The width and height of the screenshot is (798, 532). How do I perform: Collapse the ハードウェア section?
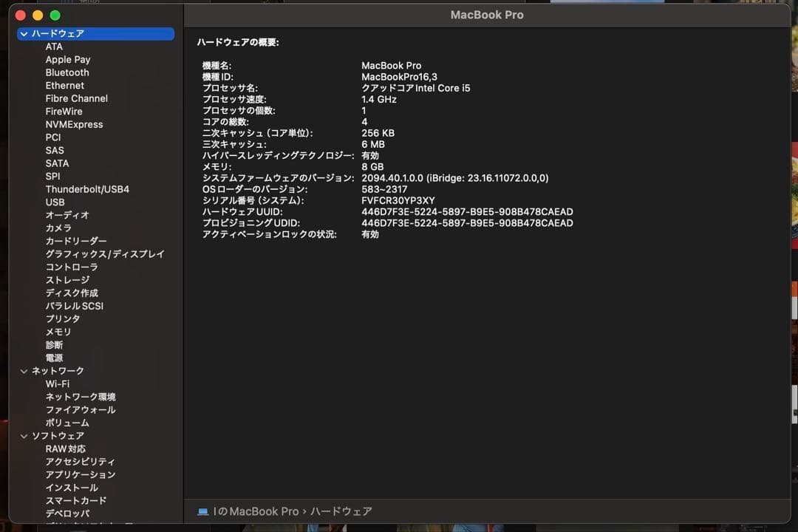tap(24, 33)
